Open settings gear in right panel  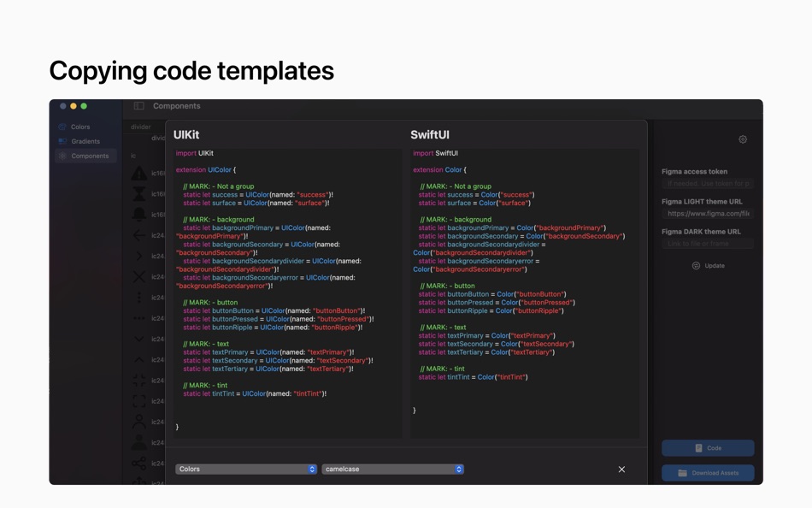[x=743, y=139]
